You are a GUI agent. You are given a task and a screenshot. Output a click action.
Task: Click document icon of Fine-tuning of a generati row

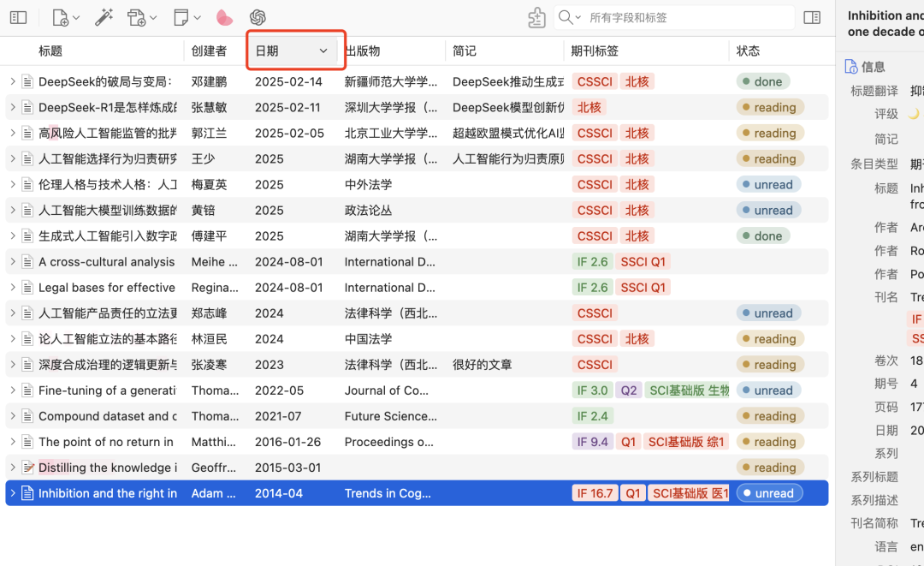click(27, 390)
